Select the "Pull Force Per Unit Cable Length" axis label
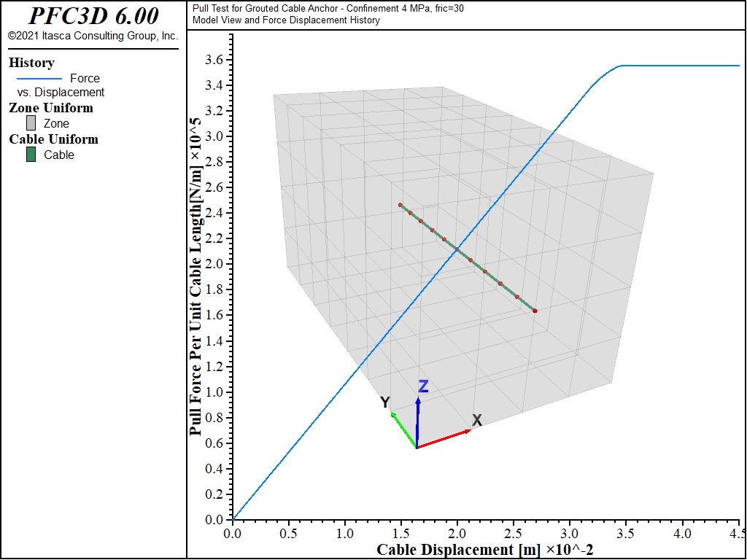Viewport: 747px width, 560px height. (x=196, y=276)
